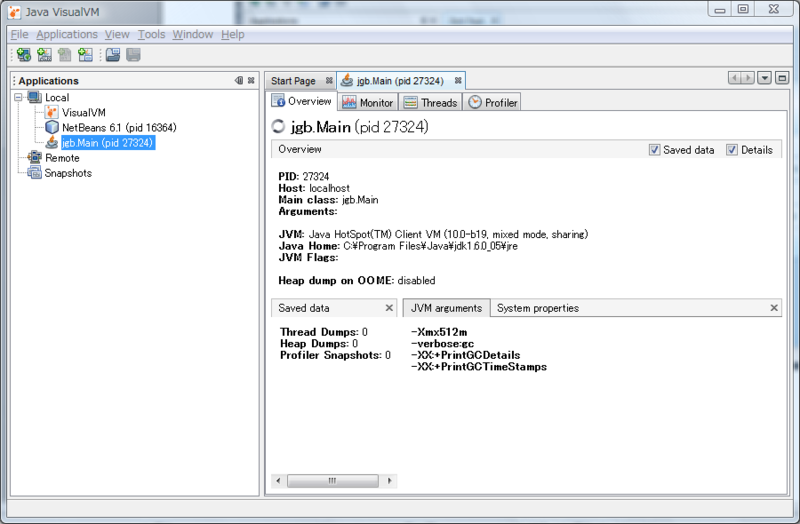Click the NetBeans cube icon in tree
Screen dimensions: 800x524
52,127
